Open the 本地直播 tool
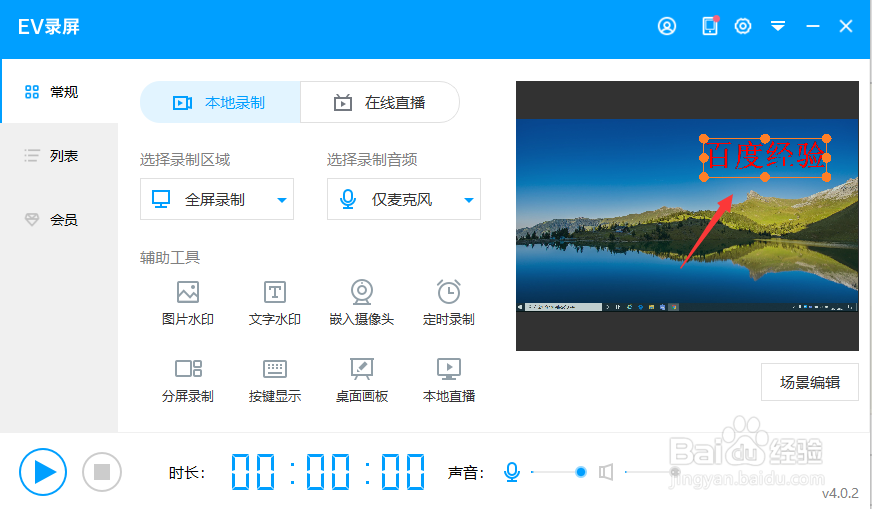This screenshot has width=872, height=509. 449,380
